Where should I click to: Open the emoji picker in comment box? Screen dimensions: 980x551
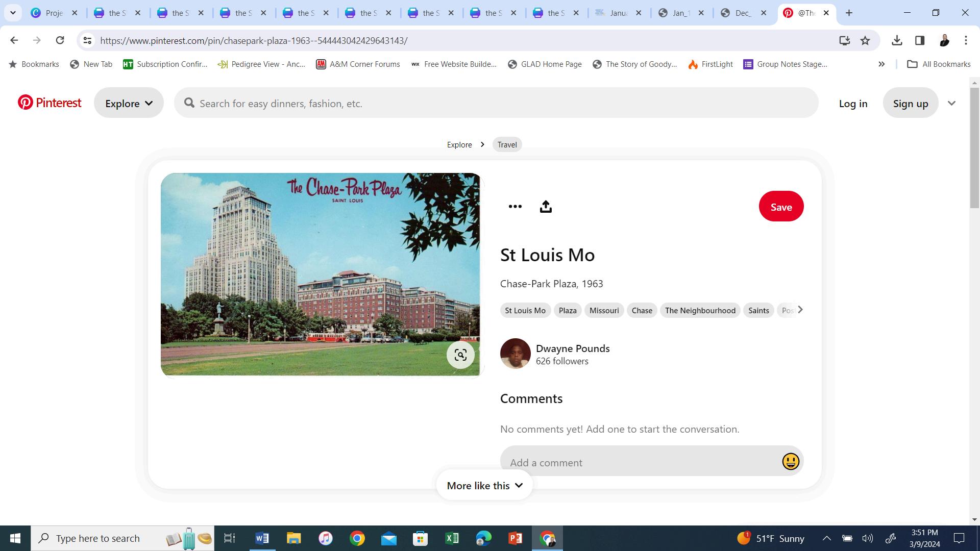click(790, 462)
